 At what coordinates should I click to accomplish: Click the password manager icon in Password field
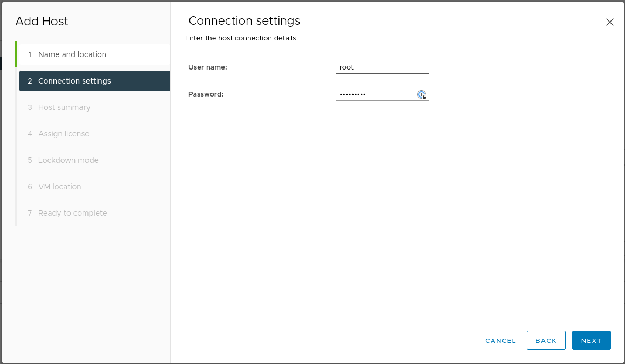422,94
